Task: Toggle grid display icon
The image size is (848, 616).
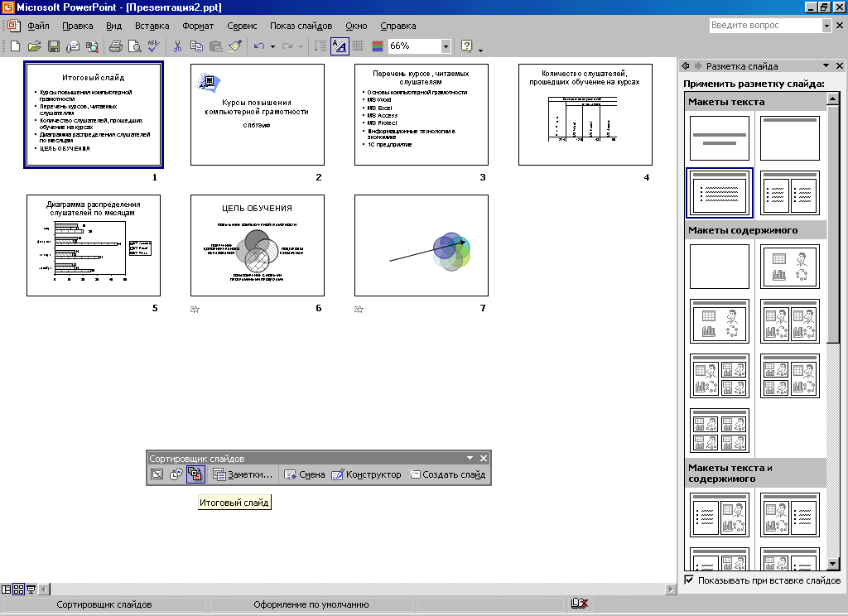Action: 358,46
